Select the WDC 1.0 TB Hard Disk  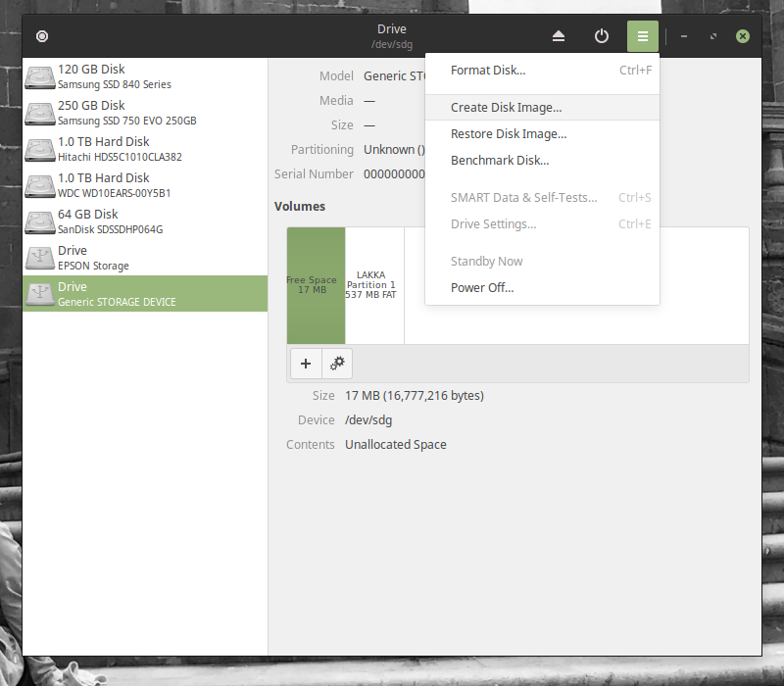coord(145,185)
